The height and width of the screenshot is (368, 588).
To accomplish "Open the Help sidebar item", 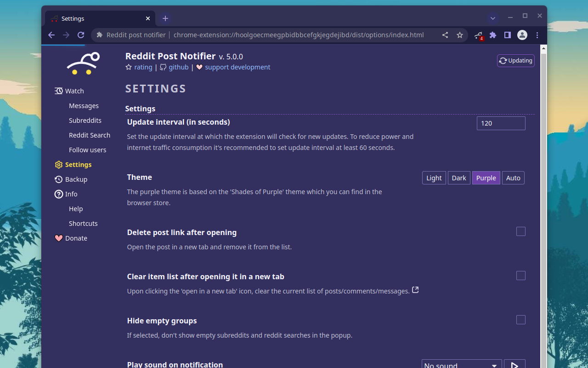I will tap(76, 209).
